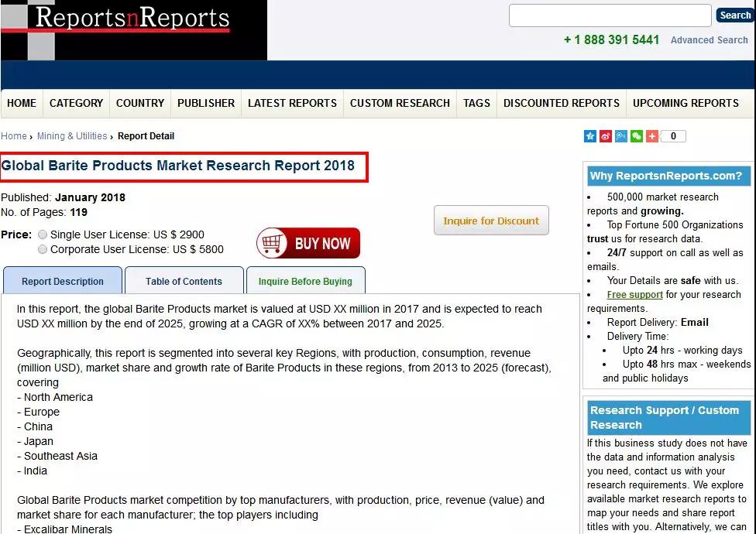Open CUSTOM RESEARCH in the navigation

[400, 103]
